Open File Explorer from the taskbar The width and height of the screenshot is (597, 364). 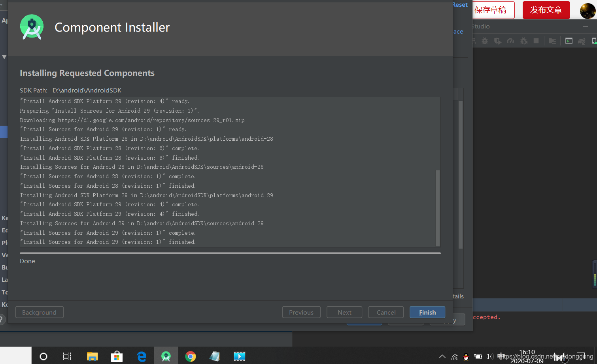(92, 356)
